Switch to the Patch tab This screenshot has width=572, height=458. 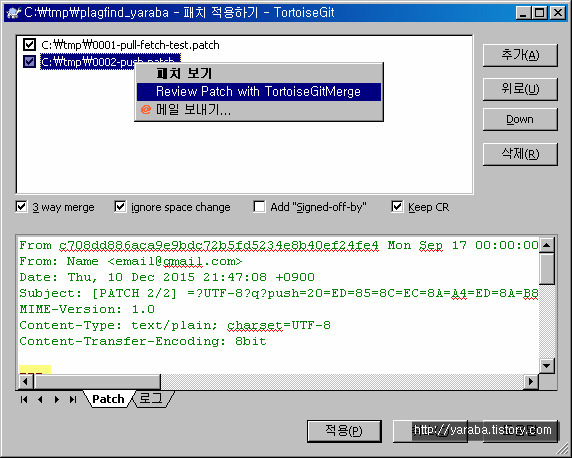[x=108, y=399]
